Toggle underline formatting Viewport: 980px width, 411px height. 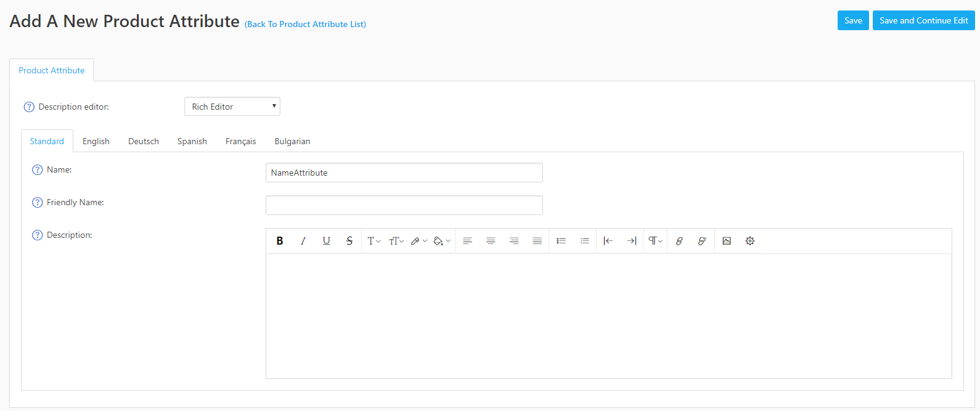(326, 241)
